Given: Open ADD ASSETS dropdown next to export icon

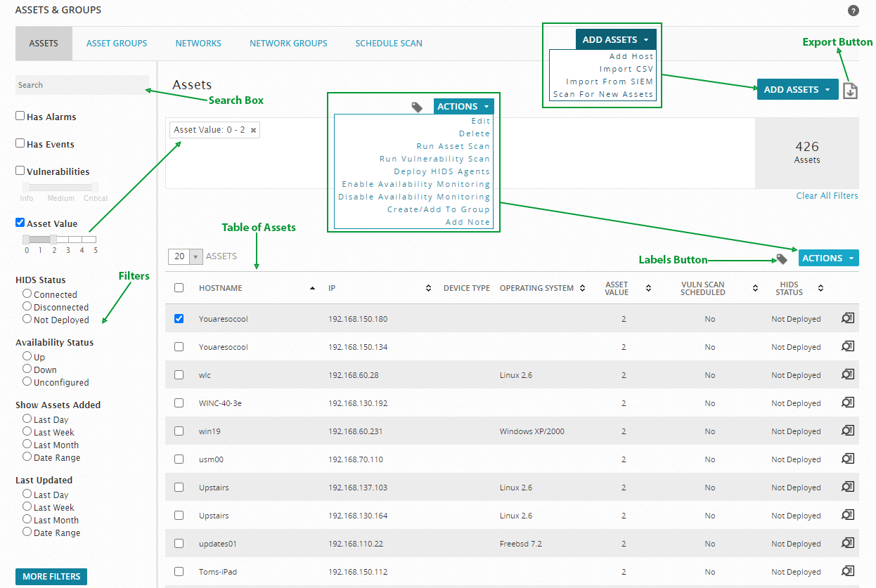Looking at the screenshot, I should [x=797, y=89].
